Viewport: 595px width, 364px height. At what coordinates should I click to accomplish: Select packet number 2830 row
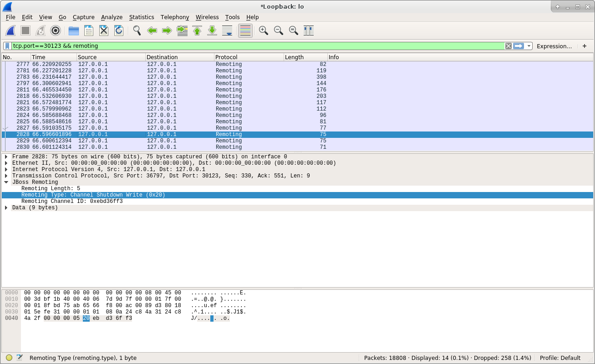297,147
